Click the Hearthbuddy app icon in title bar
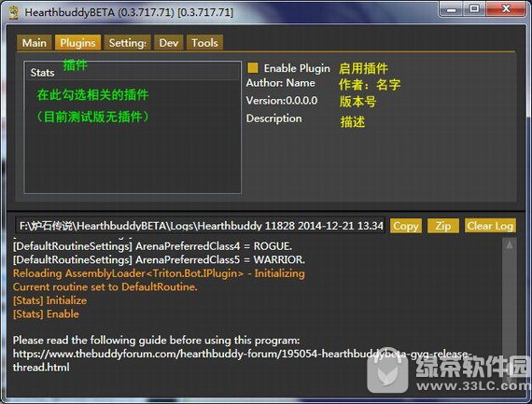Screen dimensions: 532x404 13,12
